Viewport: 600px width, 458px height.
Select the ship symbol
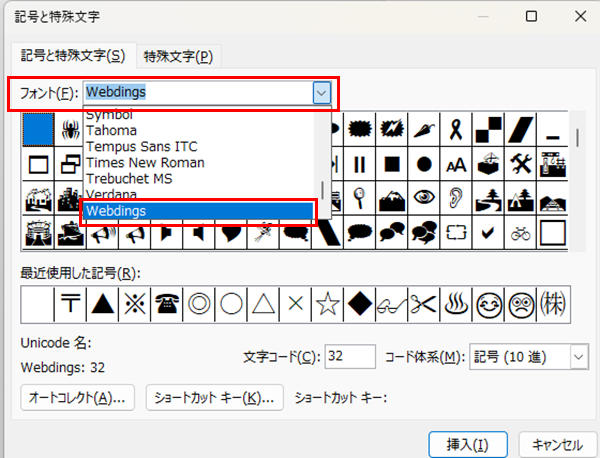tap(71, 232)
